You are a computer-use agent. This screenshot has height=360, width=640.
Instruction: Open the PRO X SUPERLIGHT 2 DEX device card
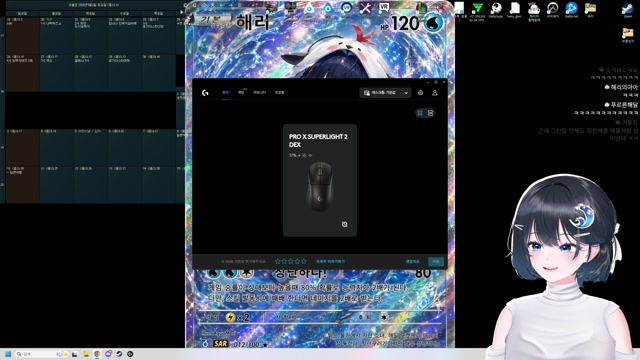pyautogui.click(x=320, y=180)
